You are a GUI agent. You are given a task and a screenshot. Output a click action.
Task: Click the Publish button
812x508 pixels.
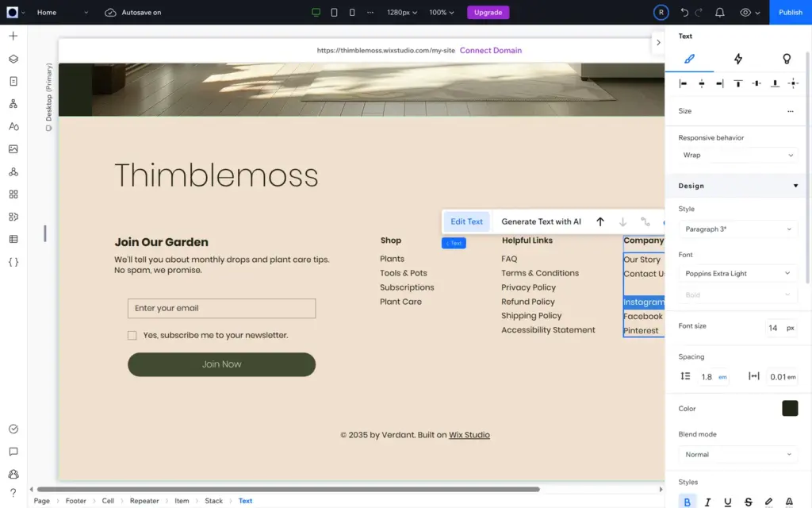[791, 13]
